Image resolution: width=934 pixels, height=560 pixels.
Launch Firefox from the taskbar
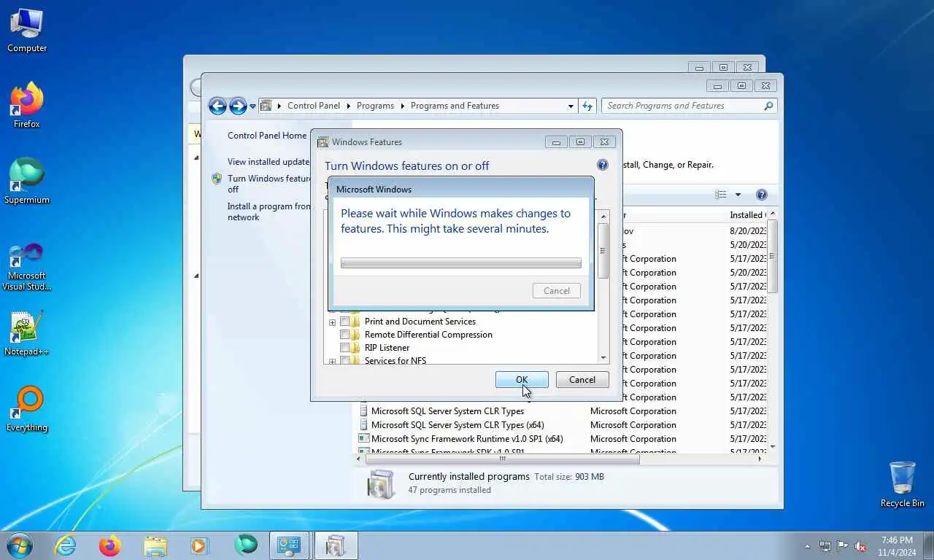pyautogui.click(x=110, y=545)
